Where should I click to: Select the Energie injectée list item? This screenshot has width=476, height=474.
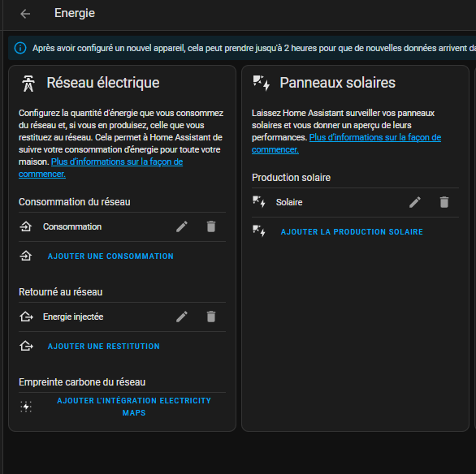pyautogui.click(x=122, y=317)
